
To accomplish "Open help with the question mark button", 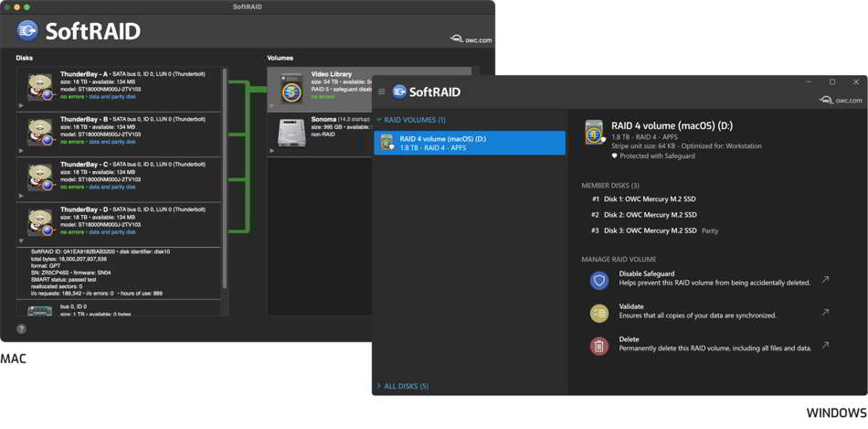I will pos(21,328).
